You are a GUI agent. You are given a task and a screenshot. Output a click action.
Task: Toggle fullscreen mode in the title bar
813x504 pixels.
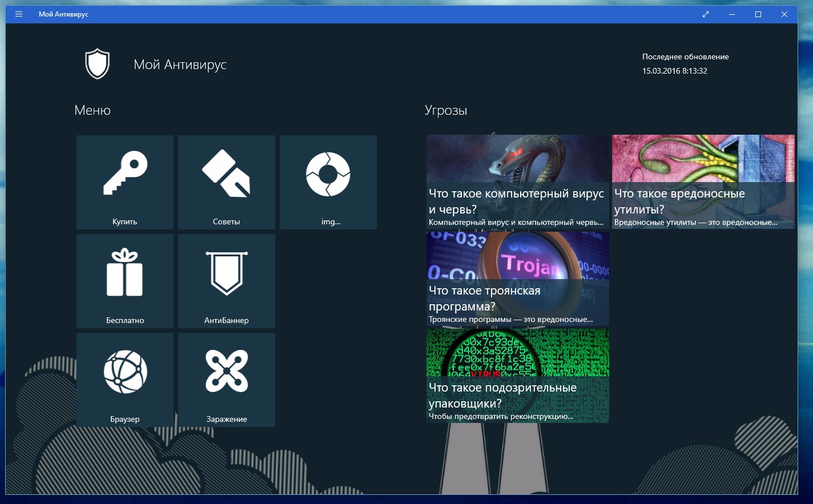coord(706,14)
